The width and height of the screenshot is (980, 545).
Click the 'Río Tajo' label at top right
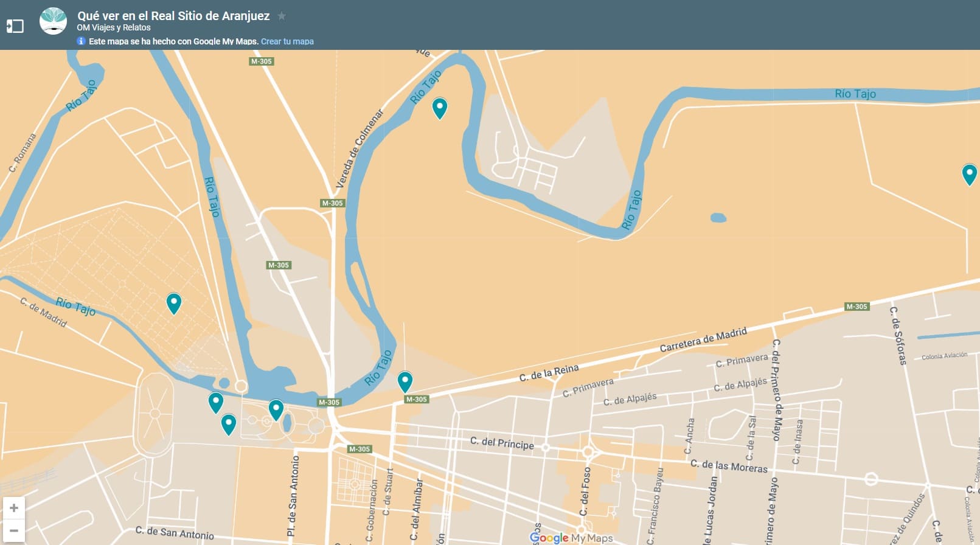tap(855, 94)
